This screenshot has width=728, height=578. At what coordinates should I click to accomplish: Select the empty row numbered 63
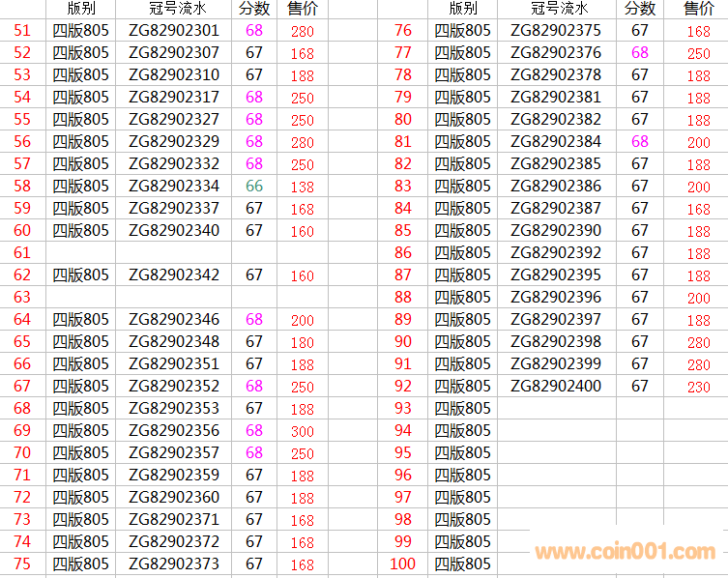(22, 297)
